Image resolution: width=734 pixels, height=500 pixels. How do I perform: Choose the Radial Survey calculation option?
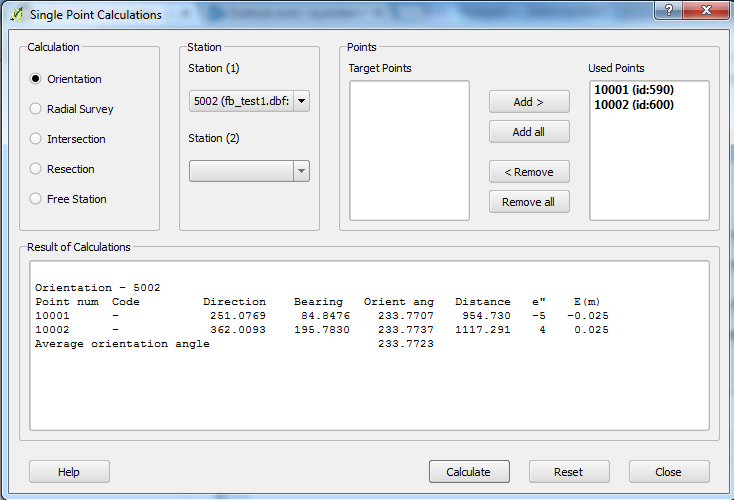37,109
